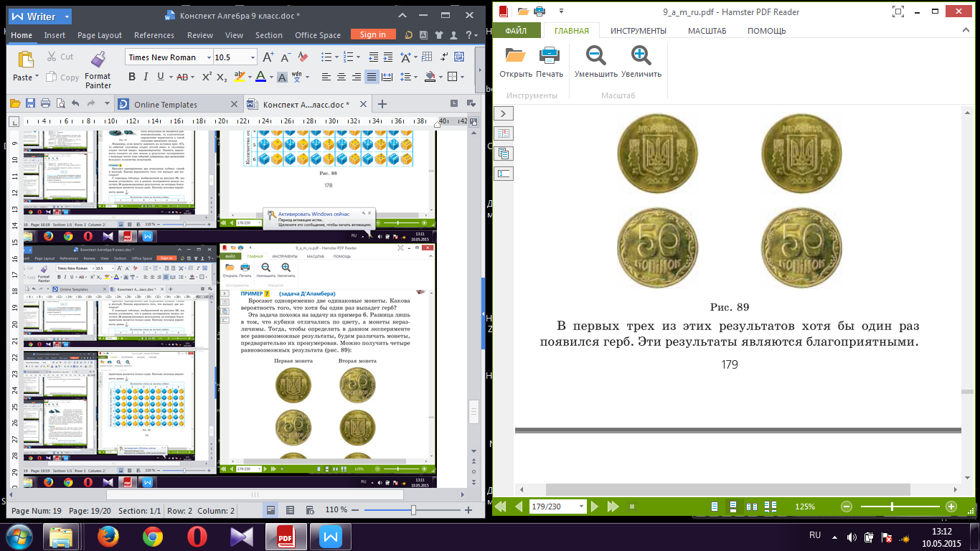Apply subscript formatting
Screen dimensions: 980x551
click(222, 77)
